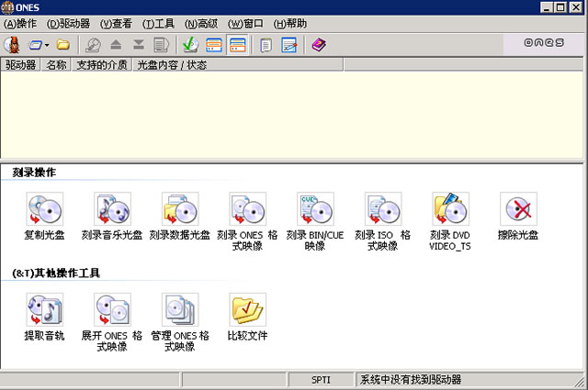
Task: Open 提取音轨 audio track extraction
Action: click(45, 310)
